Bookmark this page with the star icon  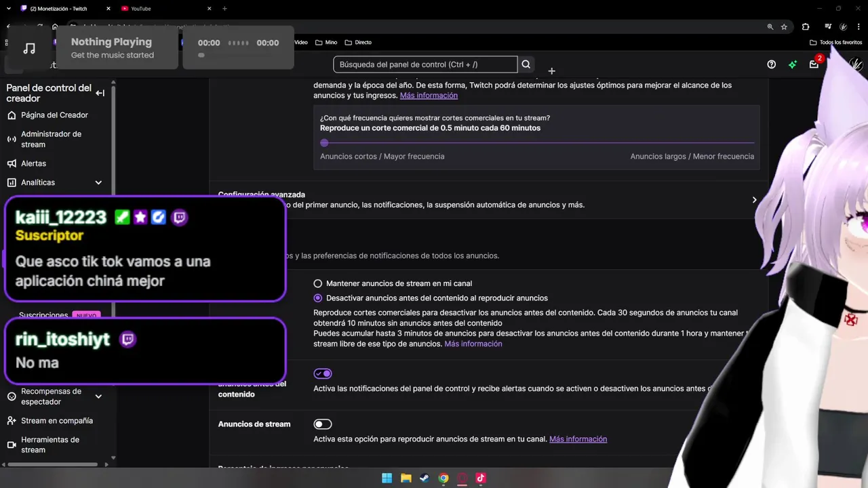click(x=784, y=27)
